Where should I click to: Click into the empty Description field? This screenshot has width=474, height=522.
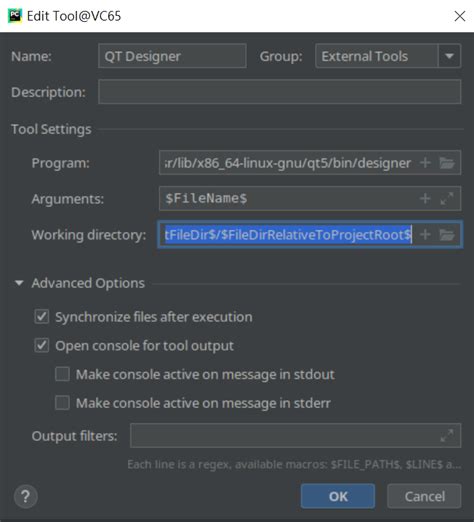280,92
